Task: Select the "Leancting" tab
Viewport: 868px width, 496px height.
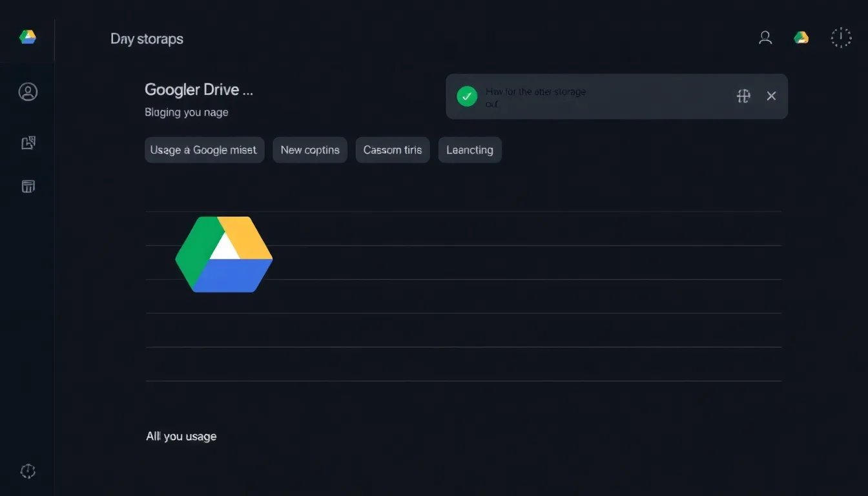Action: pyautogui.click(x=470, y=150)
